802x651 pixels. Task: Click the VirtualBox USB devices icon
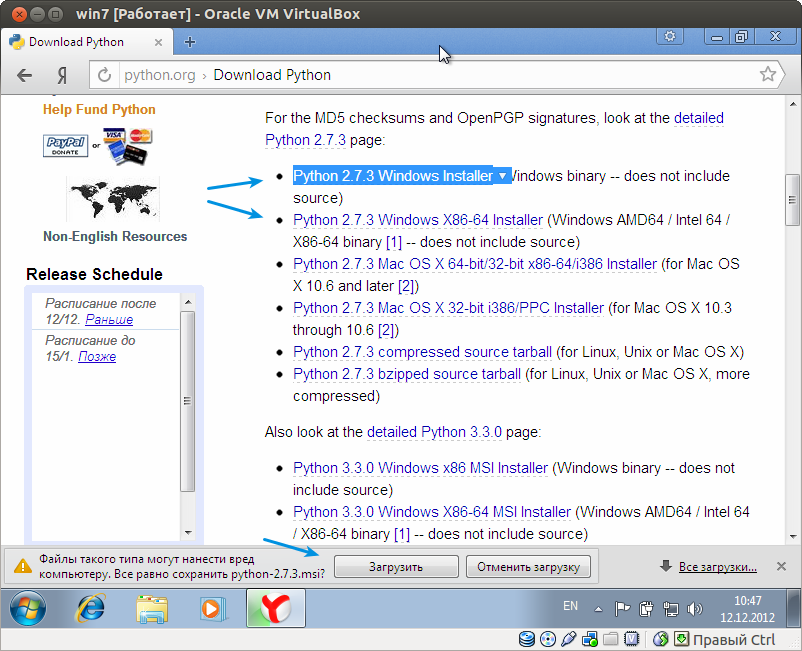[x=568, y=639]
